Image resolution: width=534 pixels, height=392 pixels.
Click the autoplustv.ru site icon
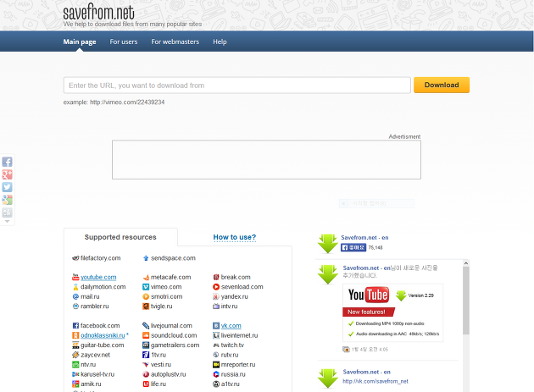point(146,374)
